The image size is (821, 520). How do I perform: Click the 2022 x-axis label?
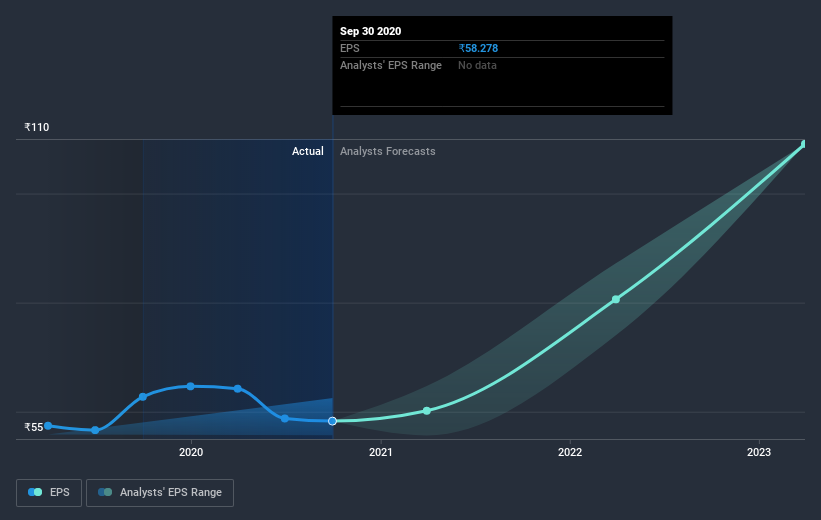point(570,452)
